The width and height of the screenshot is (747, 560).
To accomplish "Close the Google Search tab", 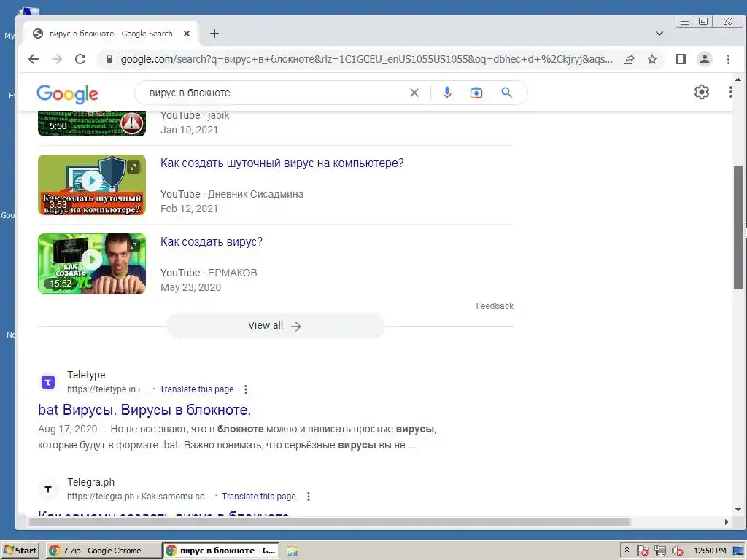I will pyautogui.click(x=187, y=34).
